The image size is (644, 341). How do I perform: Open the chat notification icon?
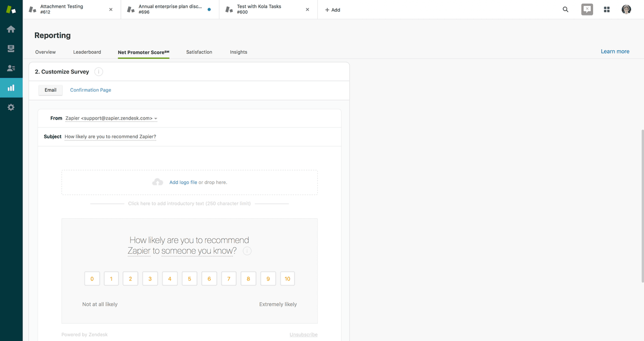coord(587,10)
